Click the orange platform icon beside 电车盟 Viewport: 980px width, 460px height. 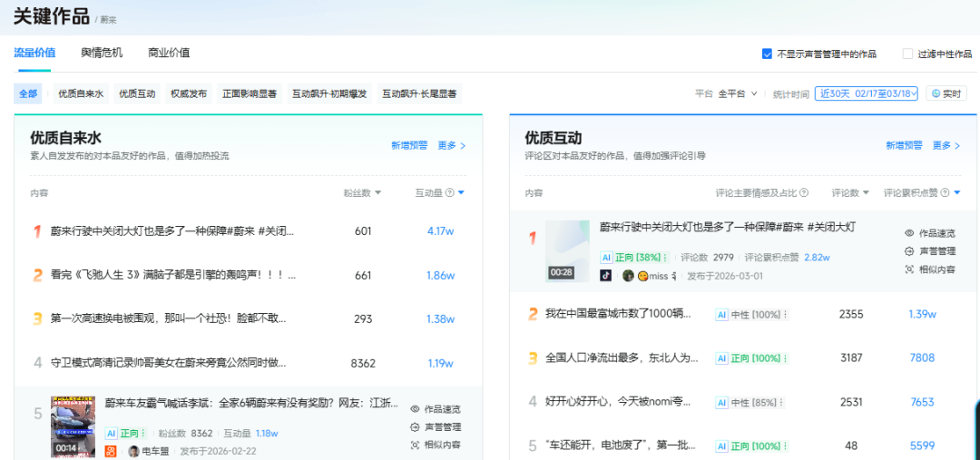pyautogui.click(x=110, y=451)
